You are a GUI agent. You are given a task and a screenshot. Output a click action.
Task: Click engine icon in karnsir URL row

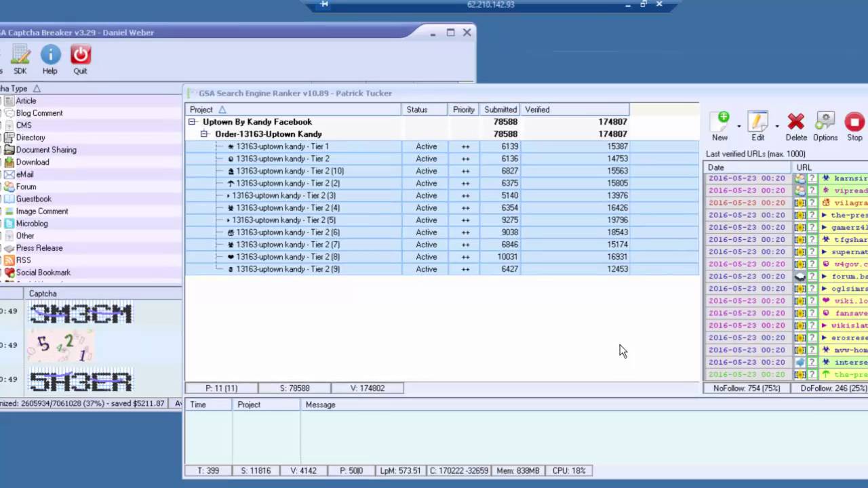(x=800, y=178)
